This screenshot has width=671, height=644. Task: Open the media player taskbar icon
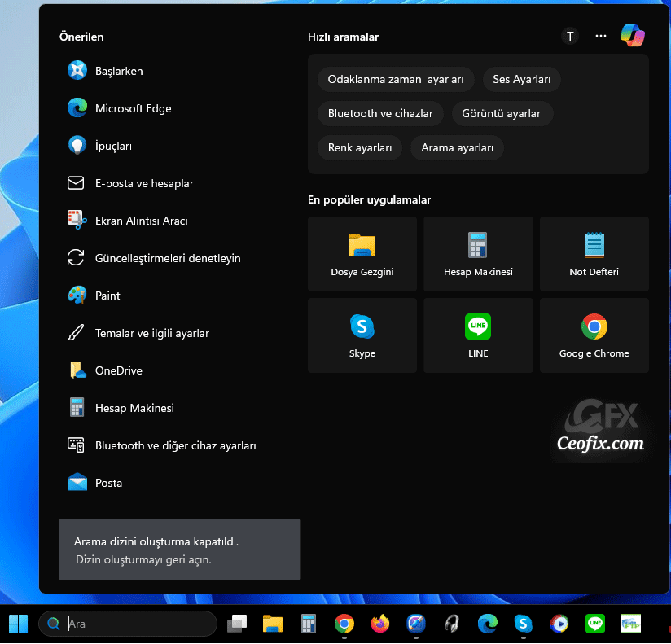point(559,624)
